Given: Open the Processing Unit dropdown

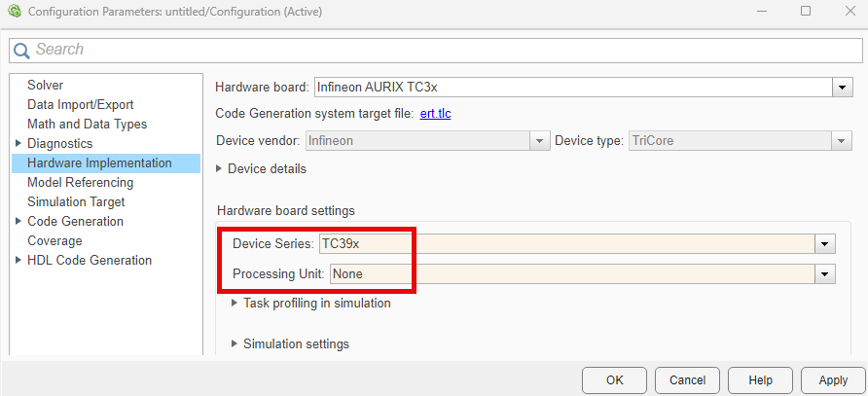Looking at the screenshot, I should pyautogui.click(x=826, y=274).
